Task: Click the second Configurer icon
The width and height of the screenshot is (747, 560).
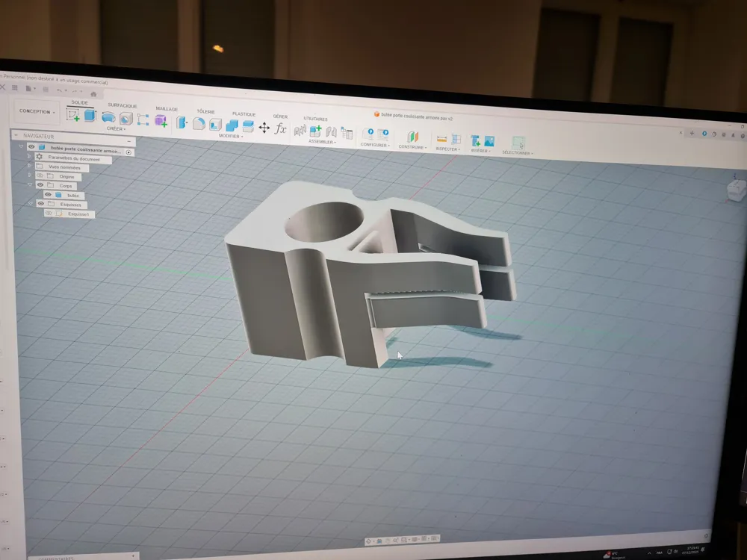Action: coord(383,134)
